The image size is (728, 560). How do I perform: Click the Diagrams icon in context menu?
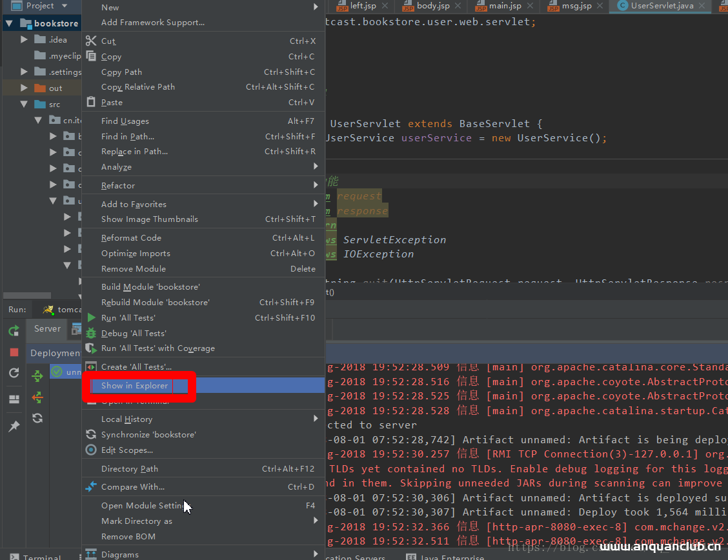[x=91, y=554]
